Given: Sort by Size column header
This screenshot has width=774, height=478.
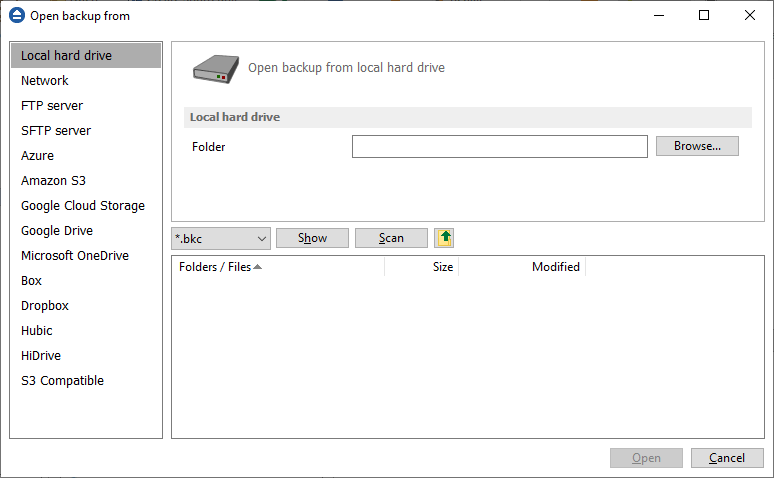Looking at the screenshot, I should pos(422,267).
